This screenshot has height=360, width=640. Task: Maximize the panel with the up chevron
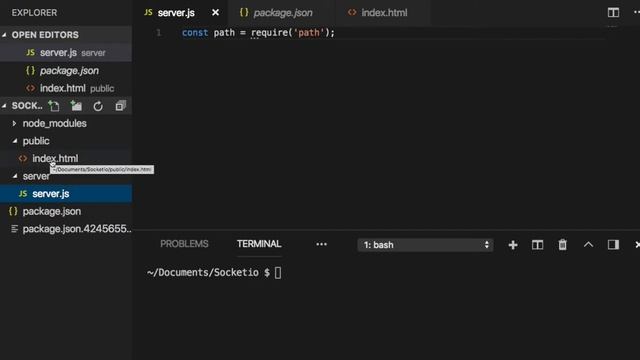(x=588, y=244)
